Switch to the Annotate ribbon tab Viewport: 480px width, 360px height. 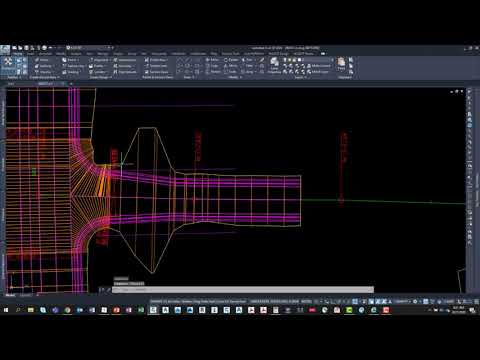(46, 54)
